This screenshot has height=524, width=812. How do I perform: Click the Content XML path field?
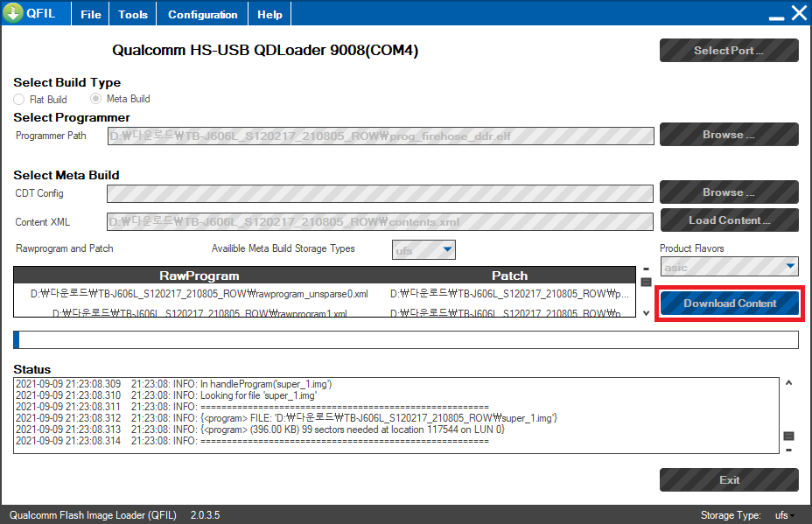pos(380,221)
